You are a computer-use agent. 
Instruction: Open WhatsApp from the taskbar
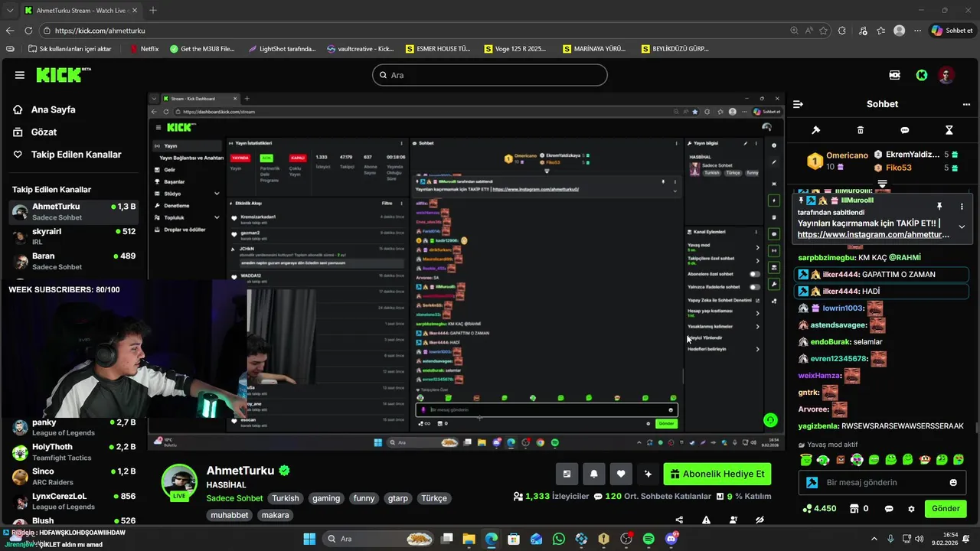559,539
